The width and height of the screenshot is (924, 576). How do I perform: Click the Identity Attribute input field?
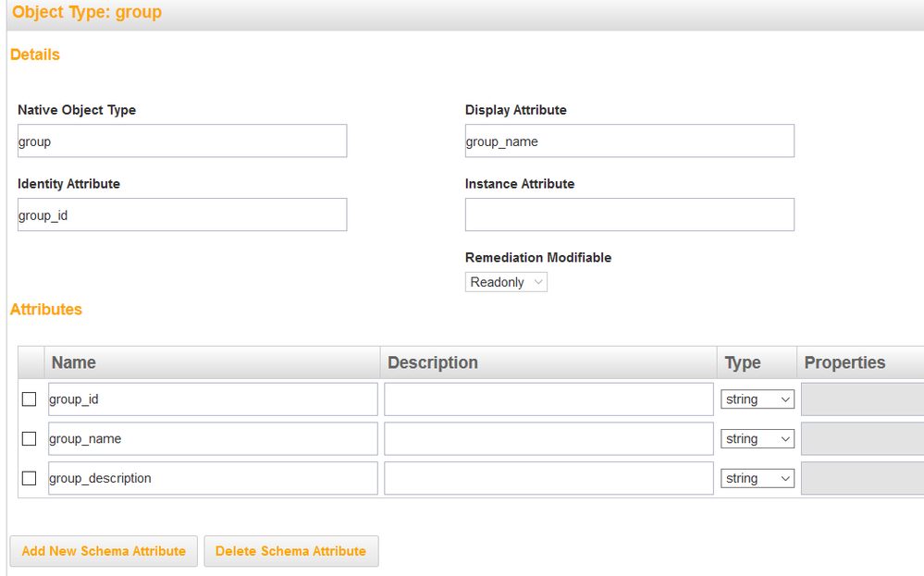(182, 215)
